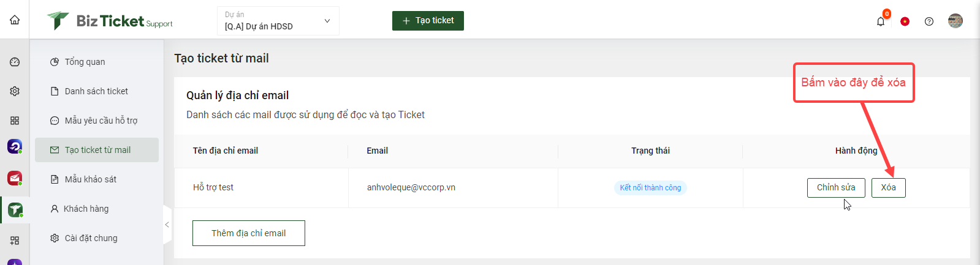Open settings gear icon in left rail

(15, 91)
